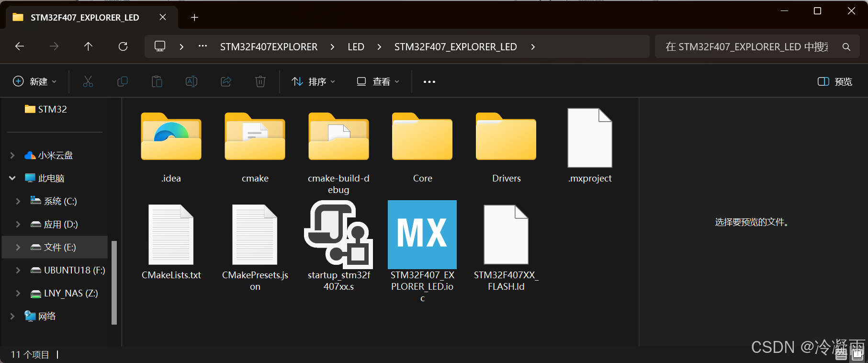Expand the 应用 (D:) drive node

[x=18, y=224]
